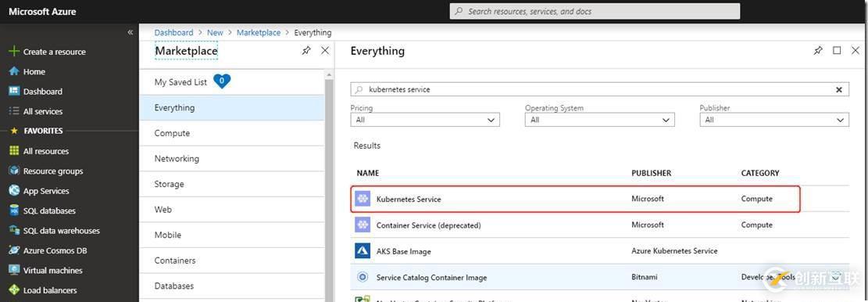Click the Service Catalog Container Image icon

coord(363,277)
